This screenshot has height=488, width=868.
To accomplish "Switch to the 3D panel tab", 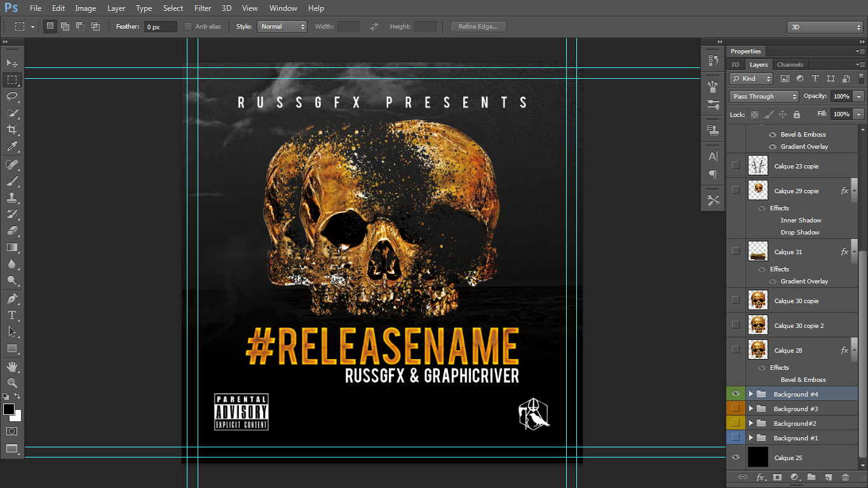I will click(x=735, y=65).
